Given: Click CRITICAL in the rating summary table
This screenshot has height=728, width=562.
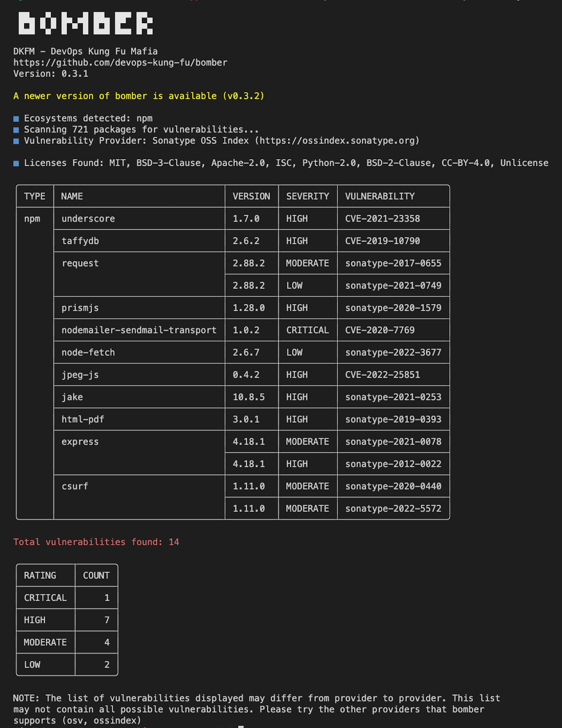Looking at the screenshot, I should coord(45,598).
